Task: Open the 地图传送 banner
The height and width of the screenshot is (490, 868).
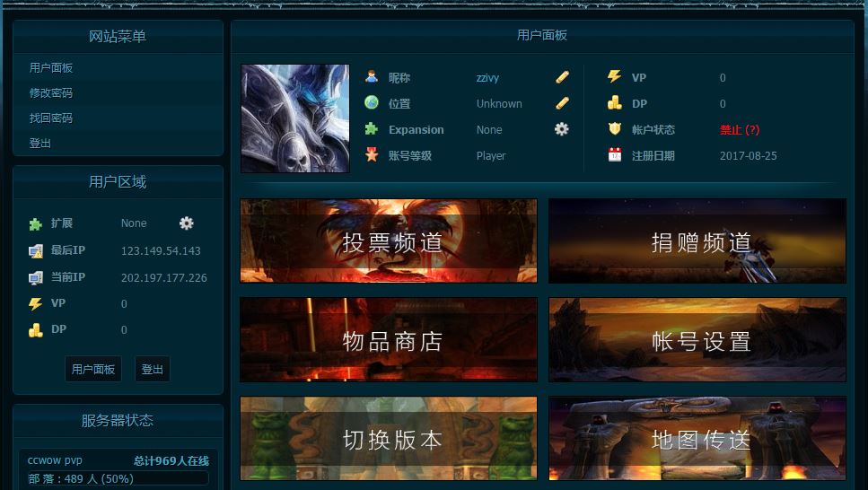Action: (x=697, y=439)
